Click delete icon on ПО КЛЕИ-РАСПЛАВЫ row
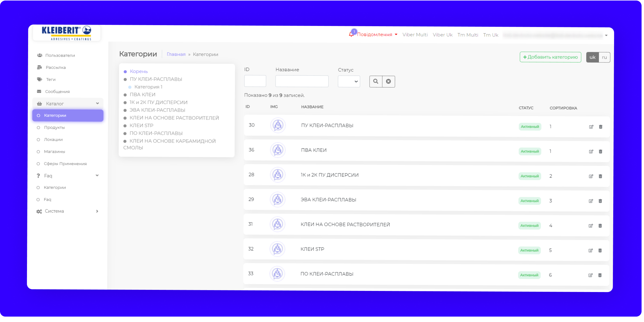The image size is (644, 322). click(x=600, y=275)
